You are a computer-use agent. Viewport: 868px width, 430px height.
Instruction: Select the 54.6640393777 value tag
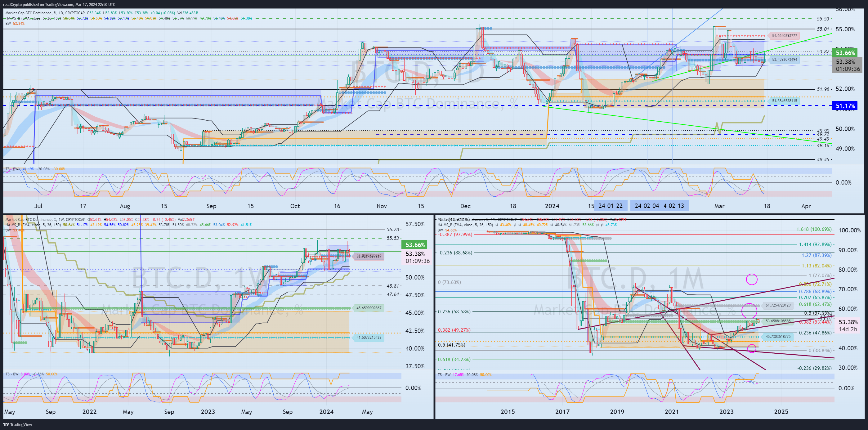[784, 35]
